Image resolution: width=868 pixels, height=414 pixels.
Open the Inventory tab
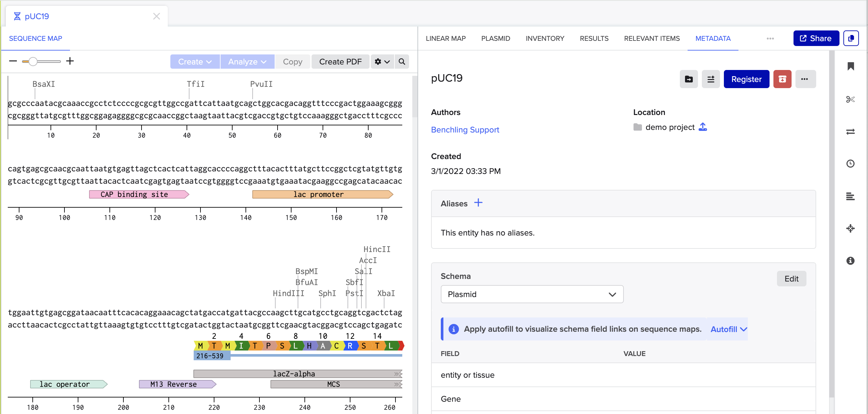(x=544, y=39)
